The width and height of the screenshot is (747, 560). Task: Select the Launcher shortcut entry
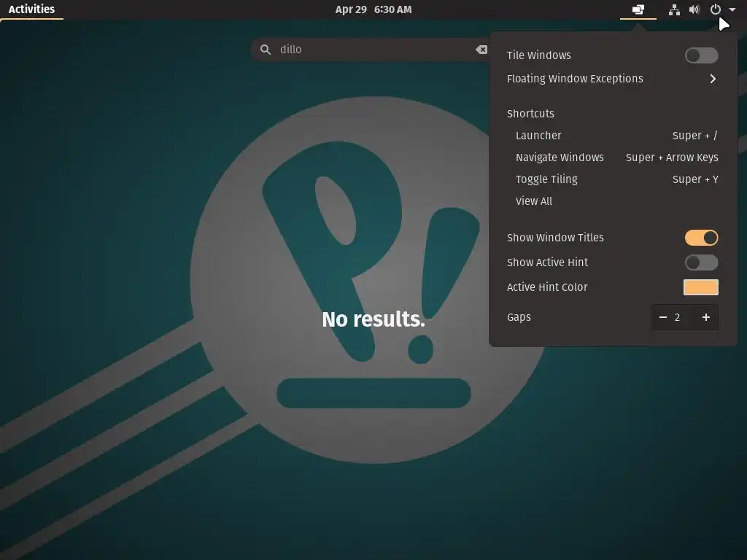pyautogui.click(x=613, y=136)
